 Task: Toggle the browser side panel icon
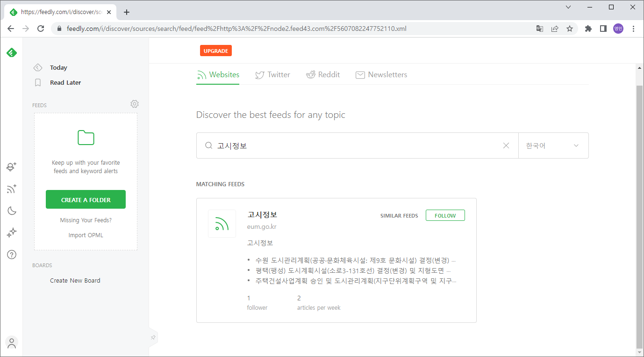(x=603, y=29)
